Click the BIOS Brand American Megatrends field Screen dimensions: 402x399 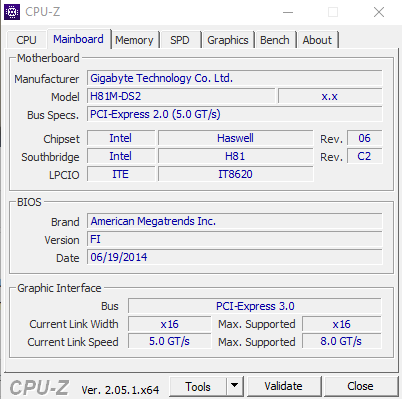pyautogui.click(x=235, y=221)
